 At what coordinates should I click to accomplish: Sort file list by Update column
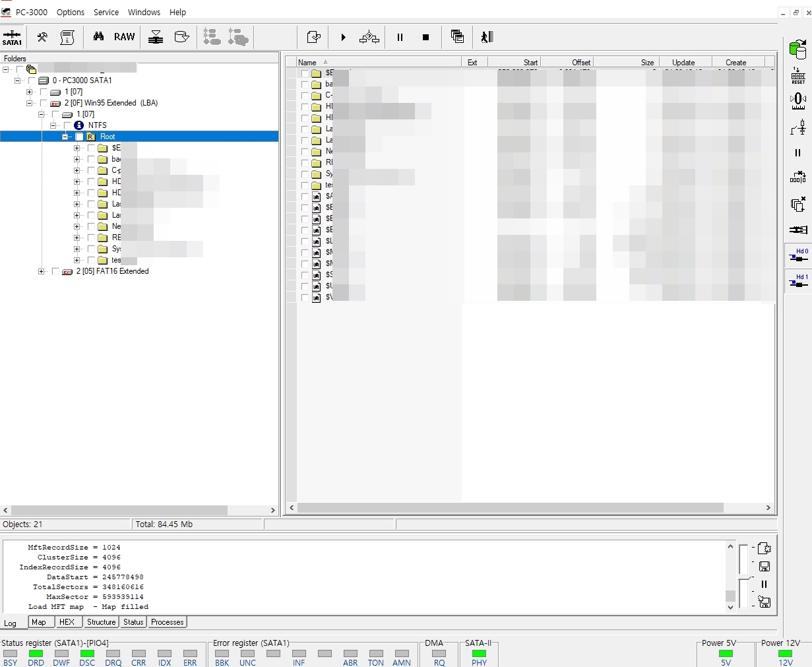(685, 62)
